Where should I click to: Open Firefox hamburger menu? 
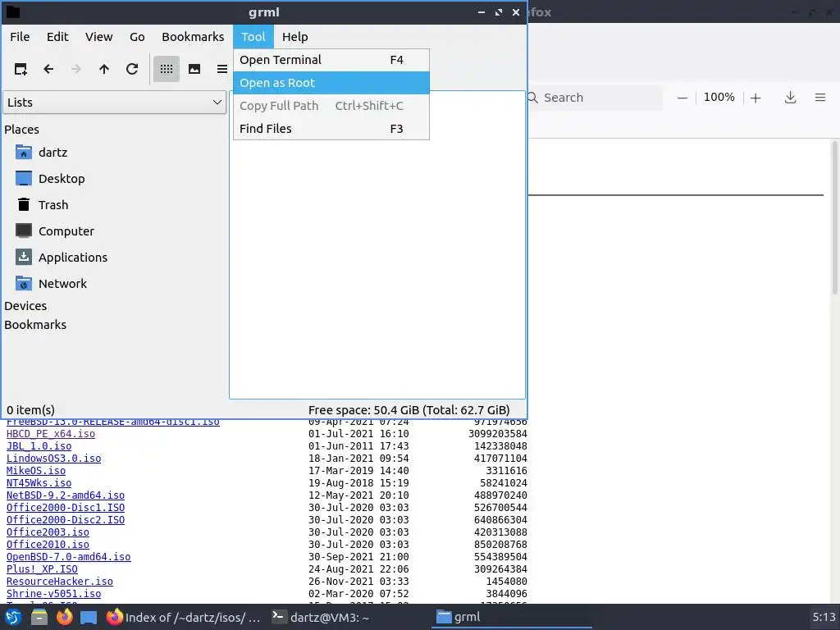820,98
